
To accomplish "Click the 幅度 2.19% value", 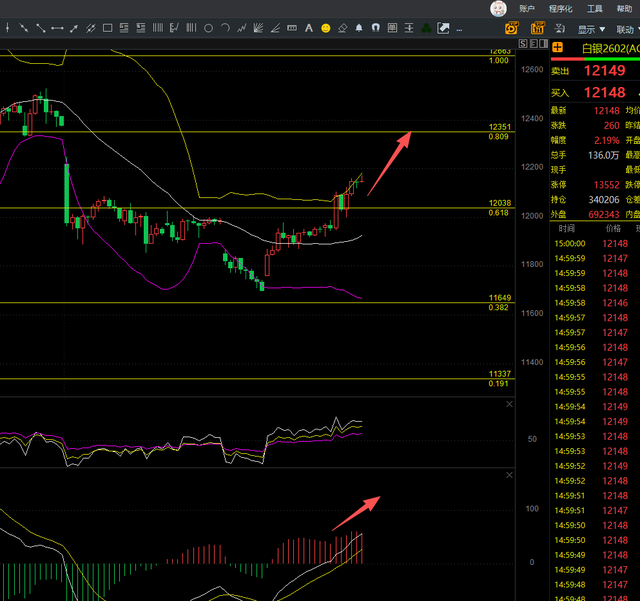I will [x=607, y=140].
